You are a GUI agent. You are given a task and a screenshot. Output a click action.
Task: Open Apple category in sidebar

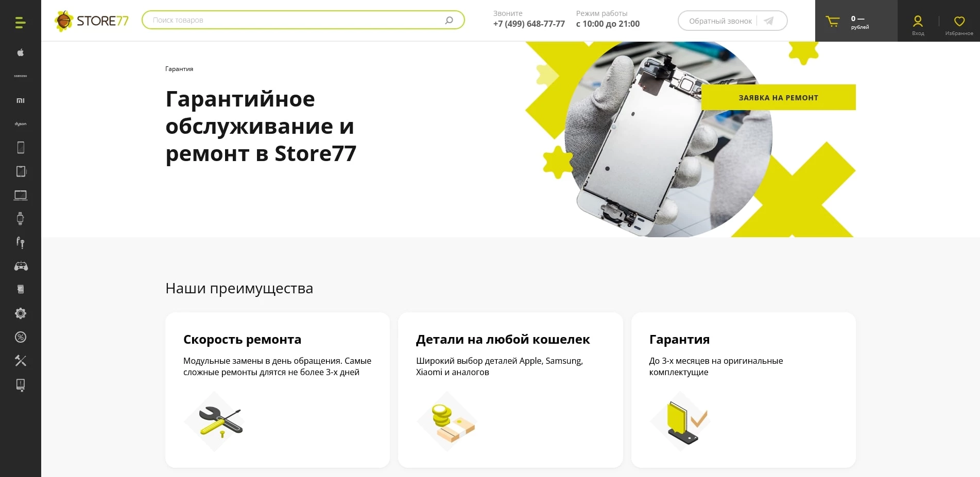point(21,52)
